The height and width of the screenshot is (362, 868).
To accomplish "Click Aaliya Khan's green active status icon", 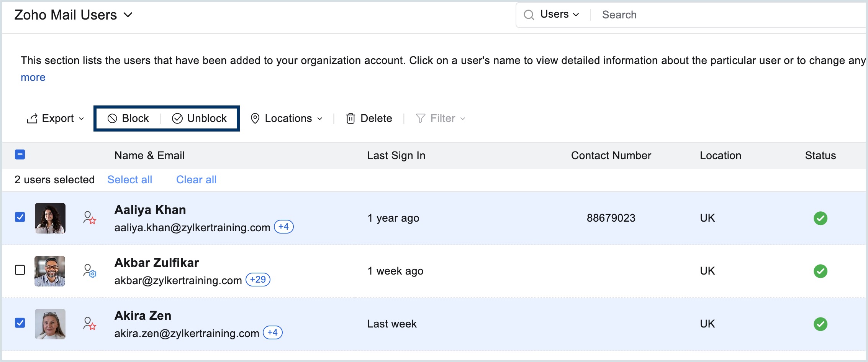I will (820, 218).
